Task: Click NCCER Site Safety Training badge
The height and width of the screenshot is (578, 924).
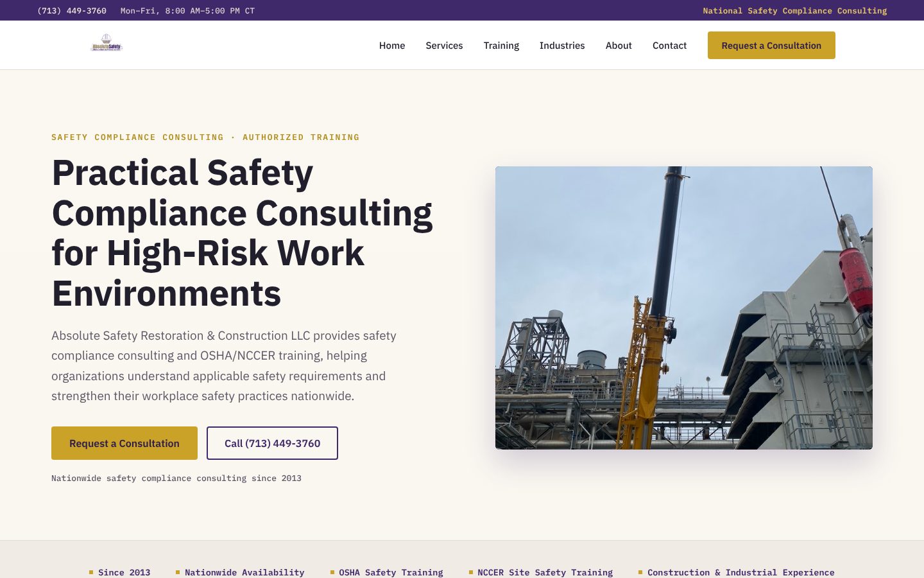Action: (x=545, y=572)
